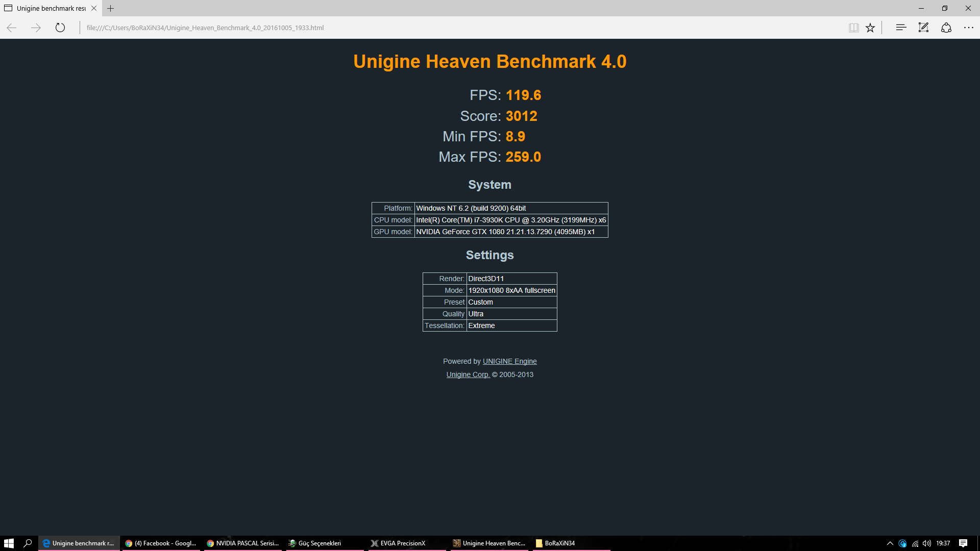Open reading view book icon
Image resolution: width=980 pixels, height=551 pixels.
click(853, 28)
